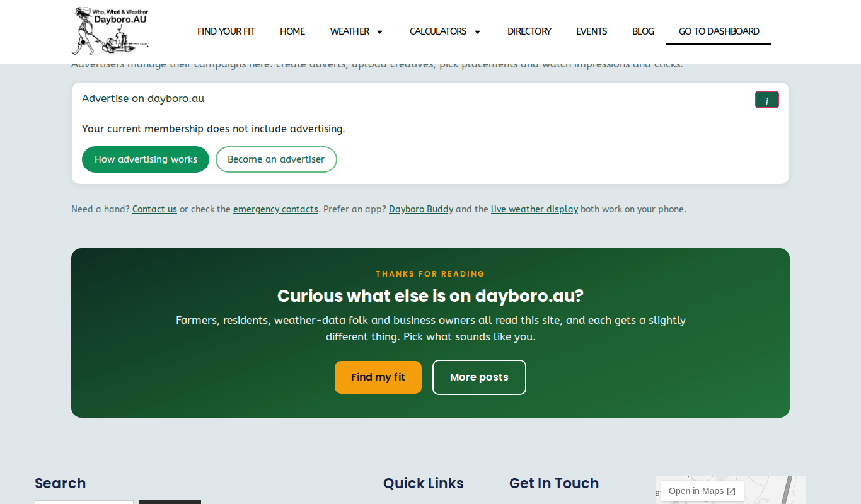
Task: Click the Become an advertiser button
Action: (276, 159)
